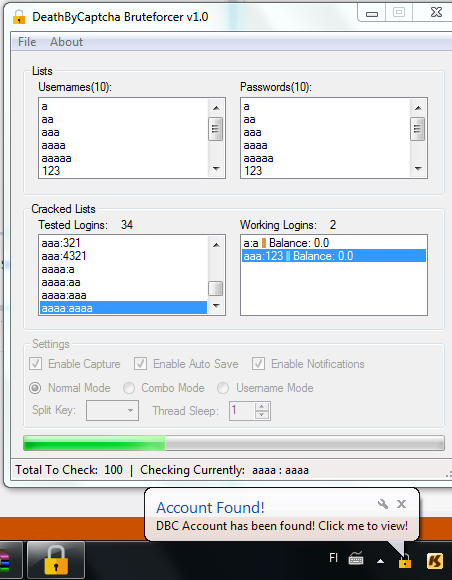Toggle the Enable Auto Save checkbox
452x580 pixels.
(141, 364)
